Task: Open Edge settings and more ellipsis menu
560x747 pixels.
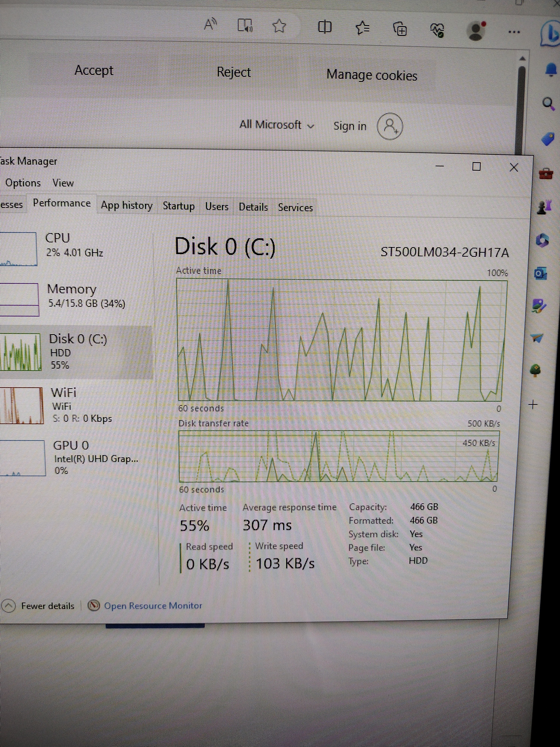Action: (514, 32)
